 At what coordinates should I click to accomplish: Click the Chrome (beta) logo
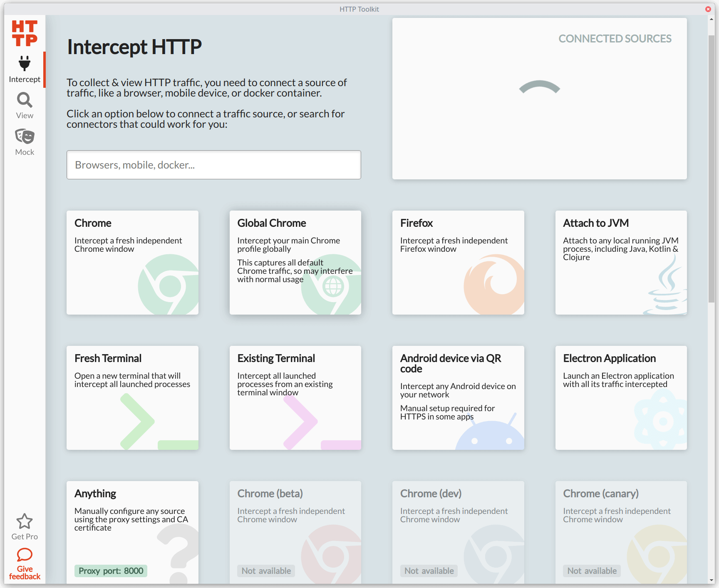coord(332,554)
